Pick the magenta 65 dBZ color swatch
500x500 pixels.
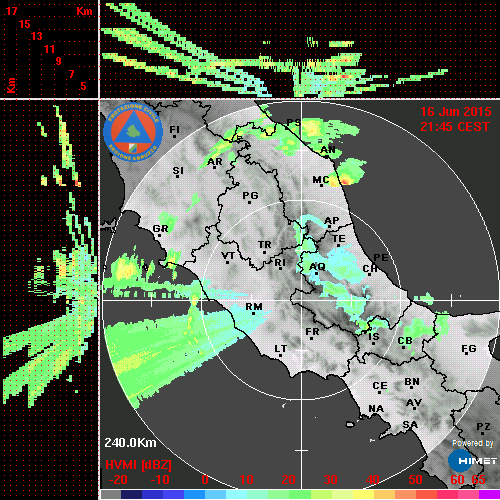click(489, 494)
